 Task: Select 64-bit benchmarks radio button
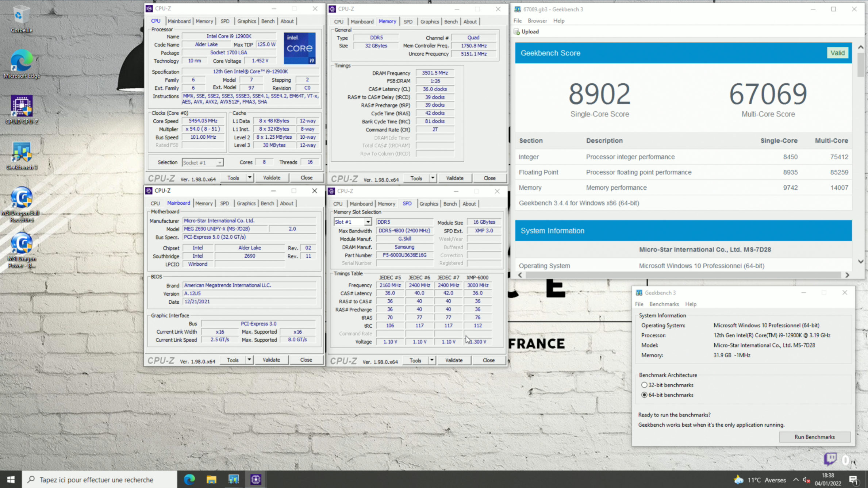(x=644, y=395)
